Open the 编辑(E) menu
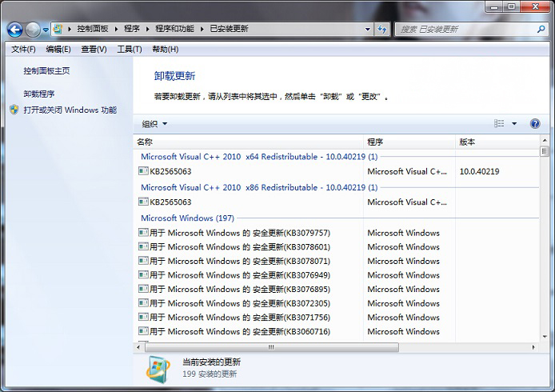Screen dimensions: 555x392 click(x=58, y=50)
